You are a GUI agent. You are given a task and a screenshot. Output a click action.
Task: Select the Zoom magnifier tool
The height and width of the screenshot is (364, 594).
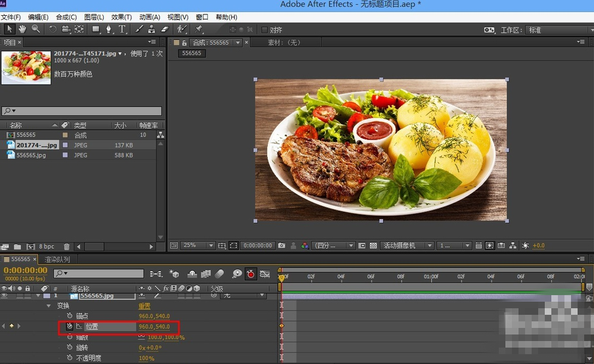(35, 30)
